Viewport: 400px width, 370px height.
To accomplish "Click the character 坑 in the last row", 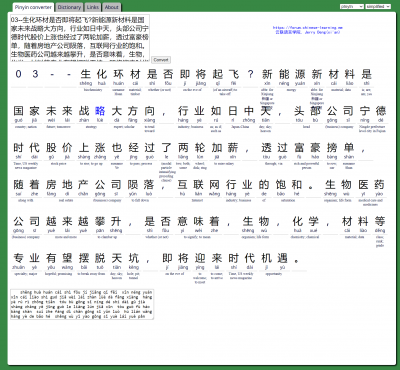I will point(133,258).
